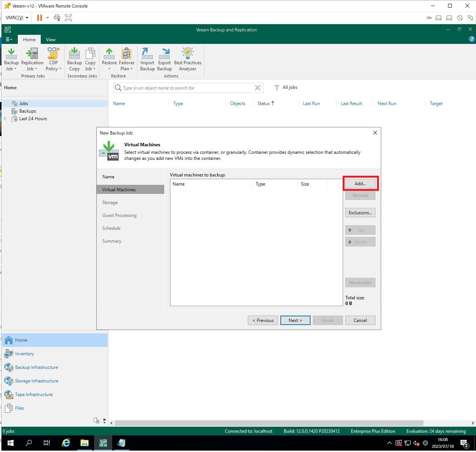Sort jobs by Next Run column

[387, 104]
